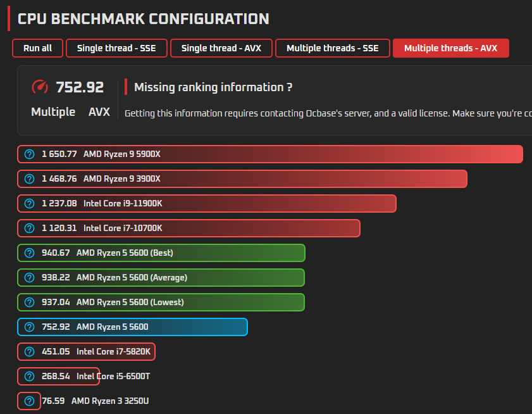Open info icon for Ryzen 5 5600 (Average)

(30, 278)
